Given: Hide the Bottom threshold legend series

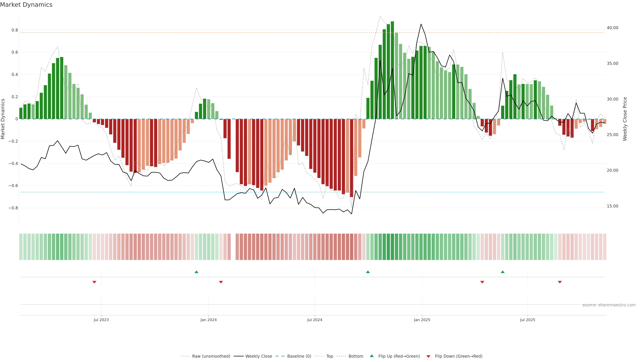Looking at the screenshot, I should tap(356, 356).
